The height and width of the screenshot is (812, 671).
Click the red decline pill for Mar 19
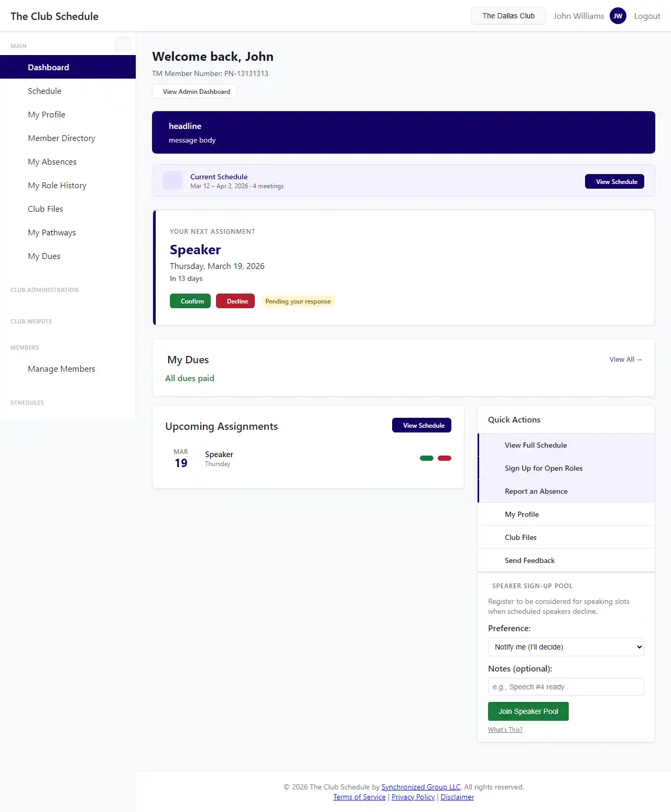pos(445,458)
